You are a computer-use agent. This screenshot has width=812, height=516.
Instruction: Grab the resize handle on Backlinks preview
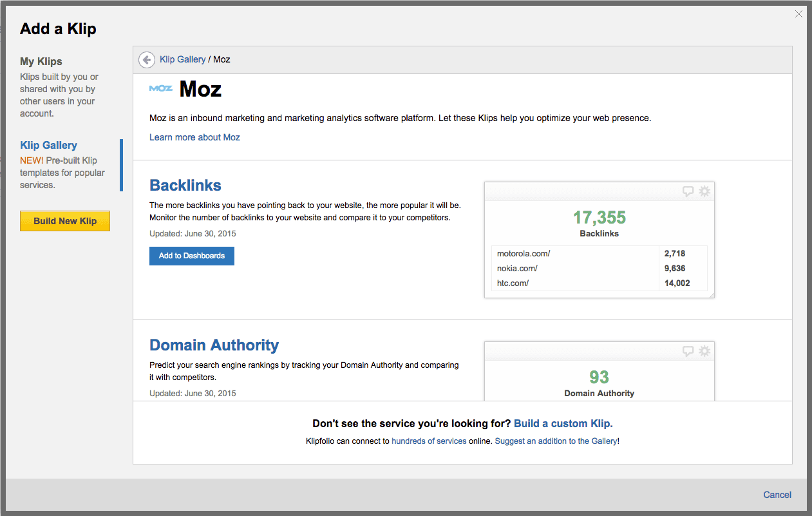(711, 295)
